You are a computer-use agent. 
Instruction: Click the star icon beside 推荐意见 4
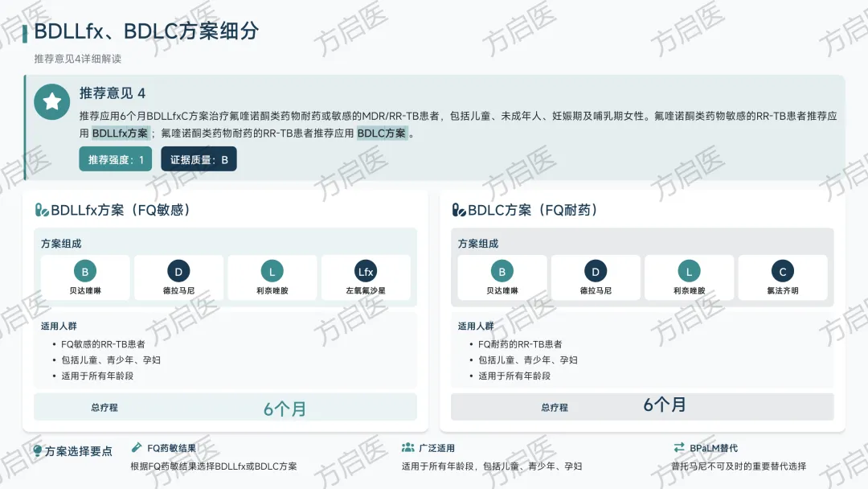point(52,101)
